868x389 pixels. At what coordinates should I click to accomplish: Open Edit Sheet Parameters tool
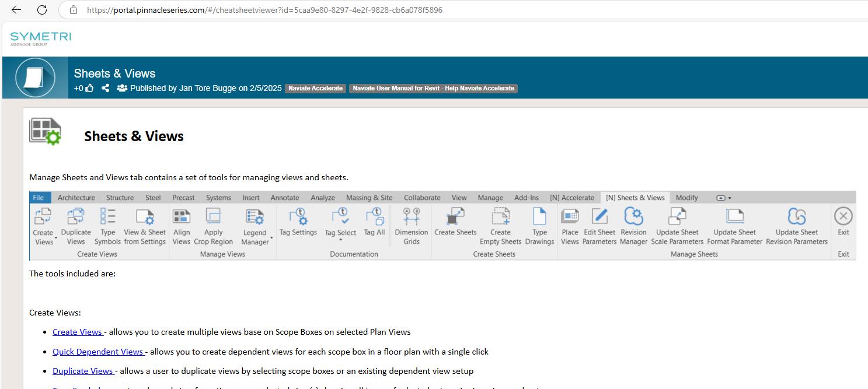(x=599, y=217)
